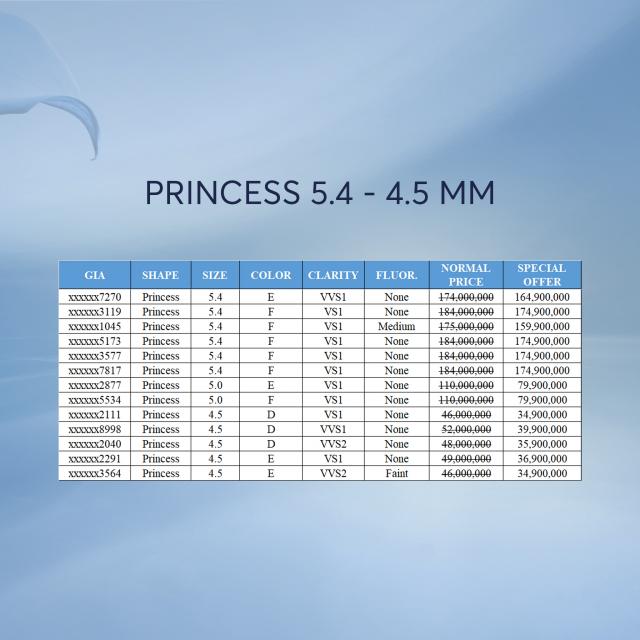Image resolution: width=640 pixels, height=640 pixels.
Task: Click size 5.0 in xxxxxx2877 row
Action: [x=215, y=385]
